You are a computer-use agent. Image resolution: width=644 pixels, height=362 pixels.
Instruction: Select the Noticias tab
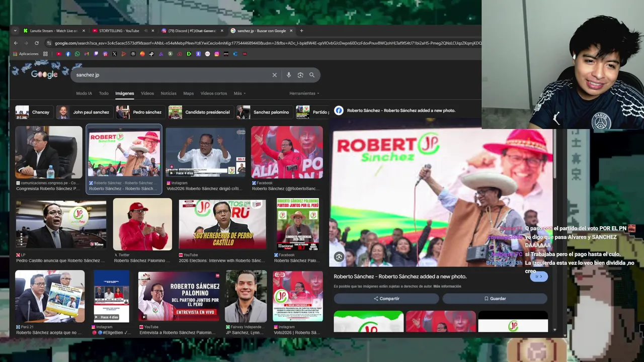tap(169, 94)
